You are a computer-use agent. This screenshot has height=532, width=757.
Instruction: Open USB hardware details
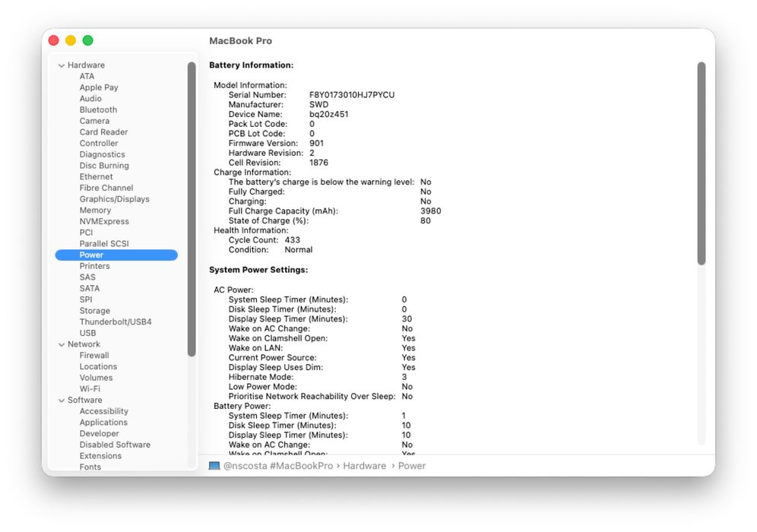88,333
